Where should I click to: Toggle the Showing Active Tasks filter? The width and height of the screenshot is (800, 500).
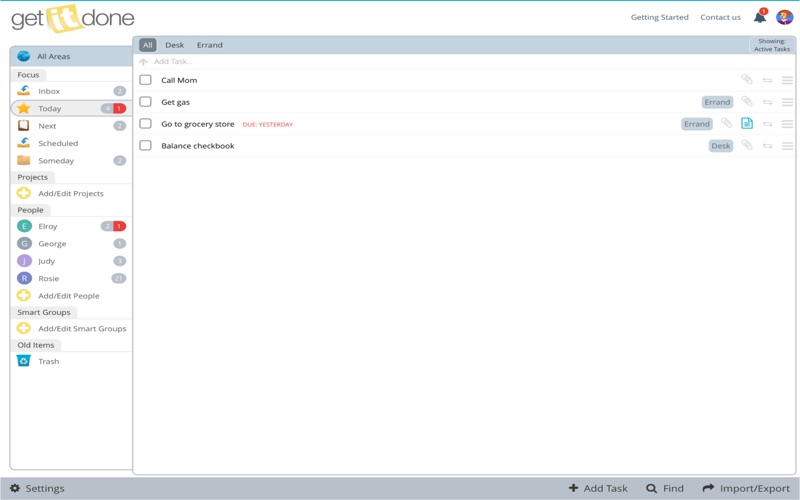[771, 45]
